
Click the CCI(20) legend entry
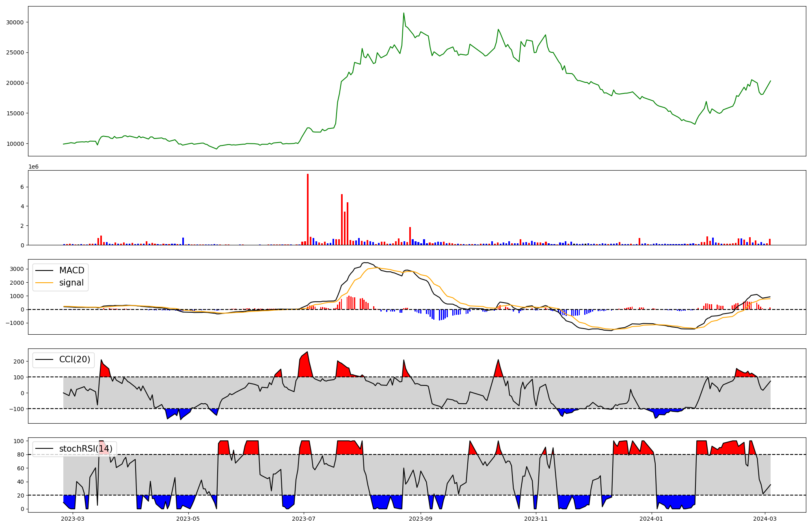74,359
